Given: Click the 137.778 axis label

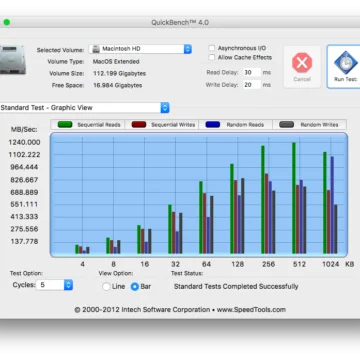Looking at the screenshot, I should 24,241.
